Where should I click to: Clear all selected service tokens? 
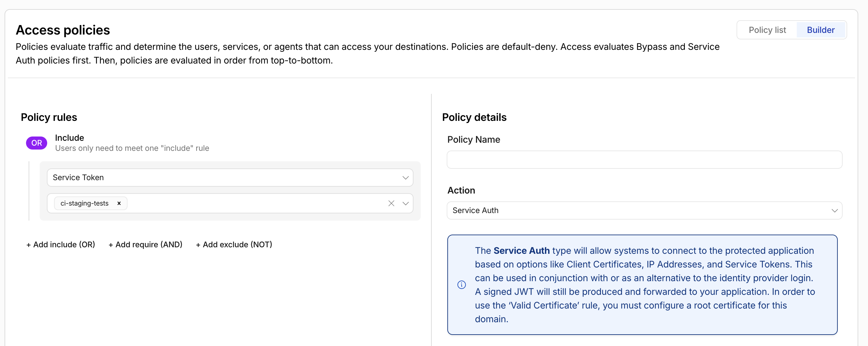[x=391, y=203]
